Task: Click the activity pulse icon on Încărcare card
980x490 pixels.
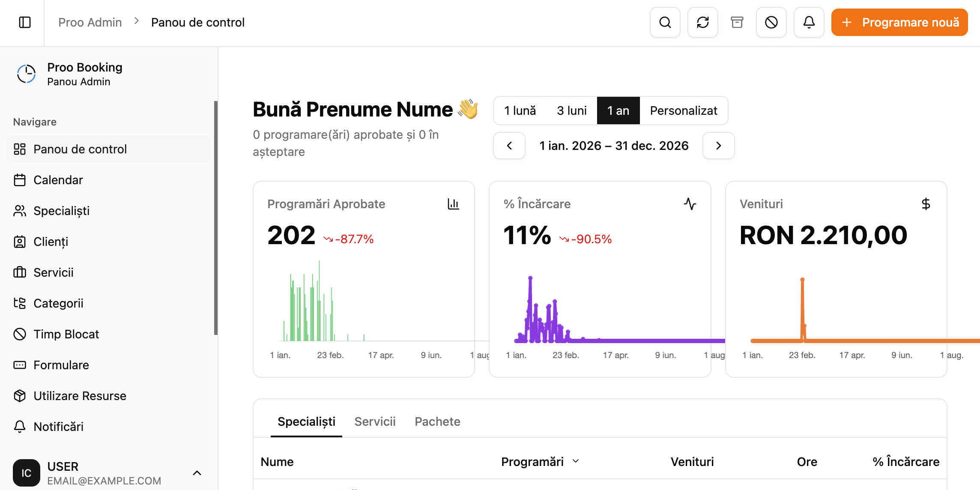Action: coord(690,204)
